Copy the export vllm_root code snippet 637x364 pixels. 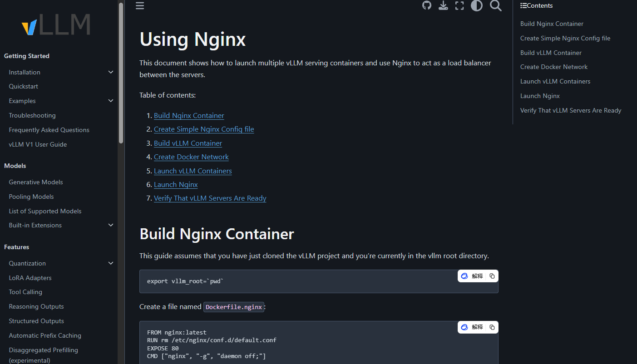click(492, 275)
